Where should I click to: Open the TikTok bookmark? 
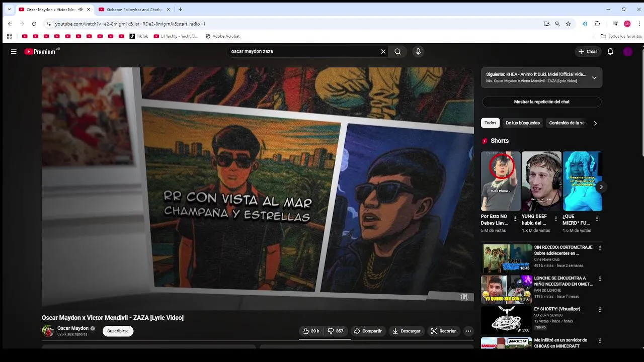pyautogui.click(x=139, y=36)
